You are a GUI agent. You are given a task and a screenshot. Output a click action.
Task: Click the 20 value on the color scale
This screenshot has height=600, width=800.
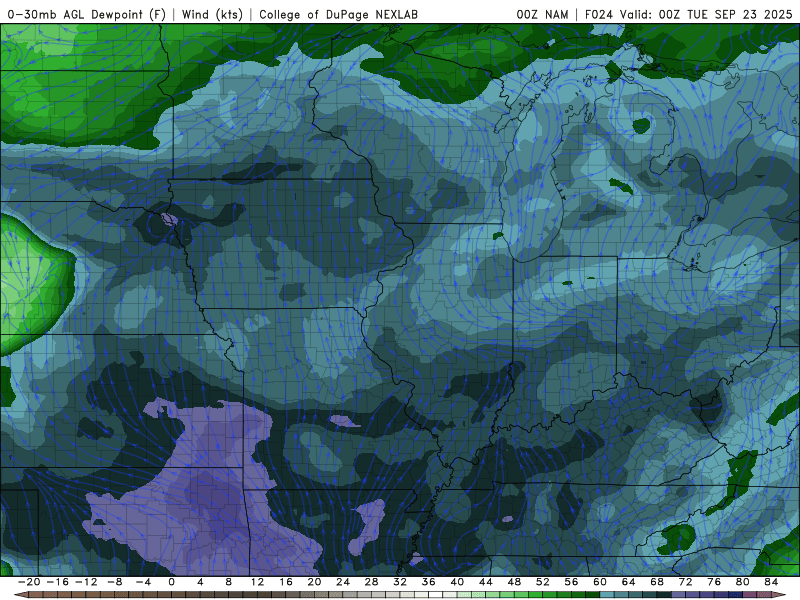(314, 582)
